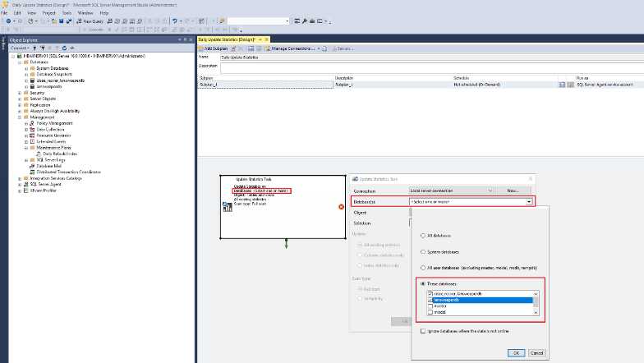This screenshot has width=644, height=363.
Task: Close the Update Statistics Task dialog
Action: (x=531, y=179)
